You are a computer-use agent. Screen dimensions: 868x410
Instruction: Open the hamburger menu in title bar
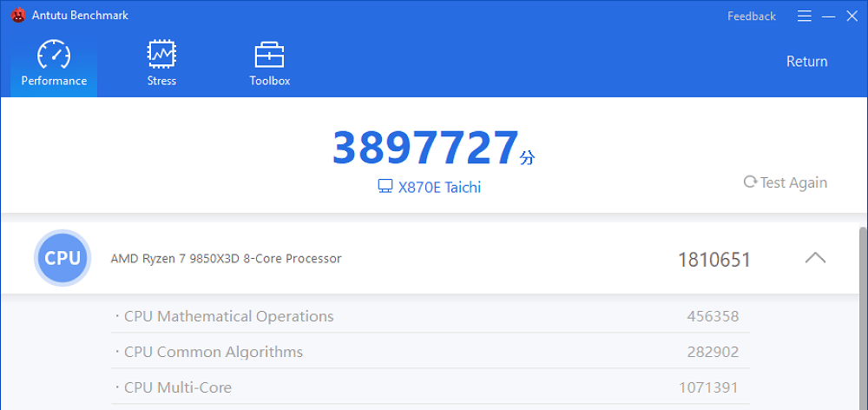tap(805, 16)
